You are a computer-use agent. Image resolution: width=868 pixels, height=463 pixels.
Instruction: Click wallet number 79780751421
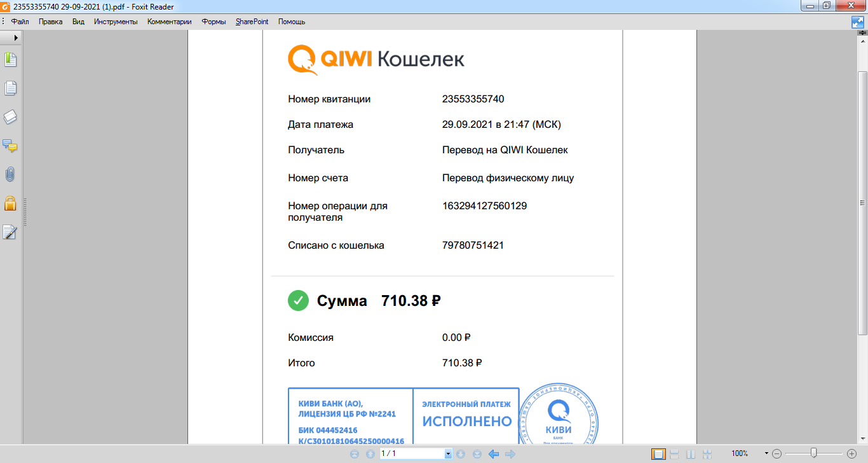pyautogui.click(x=473, y=245)
